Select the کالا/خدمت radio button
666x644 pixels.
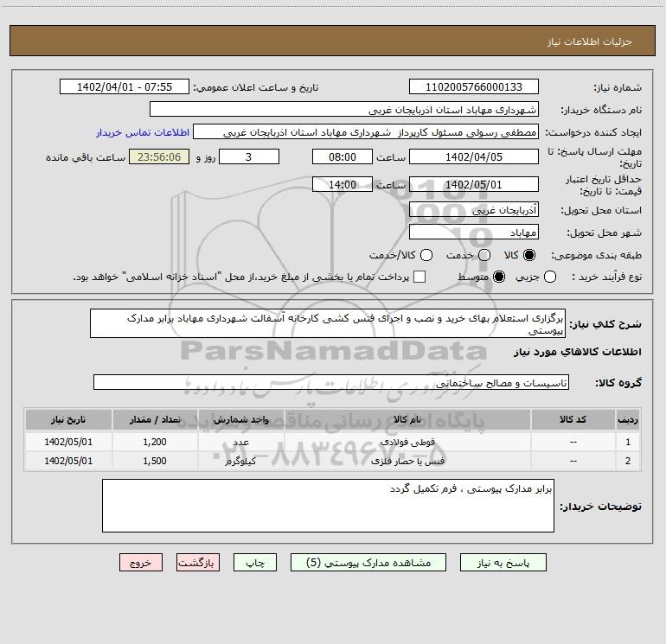pyautogui.click(x=426, y=255)
